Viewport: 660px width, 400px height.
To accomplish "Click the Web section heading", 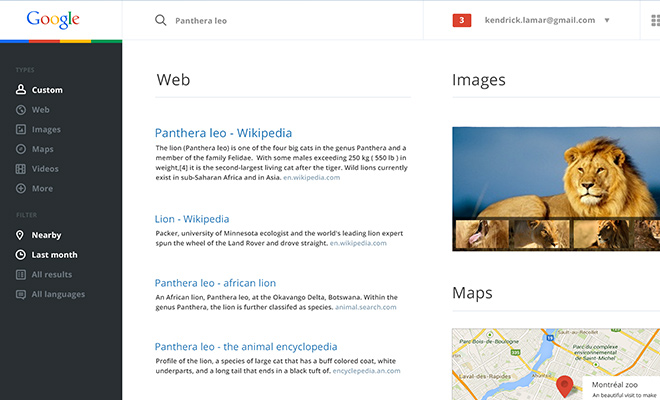I will pyautogui.click(x=173, y=80).
